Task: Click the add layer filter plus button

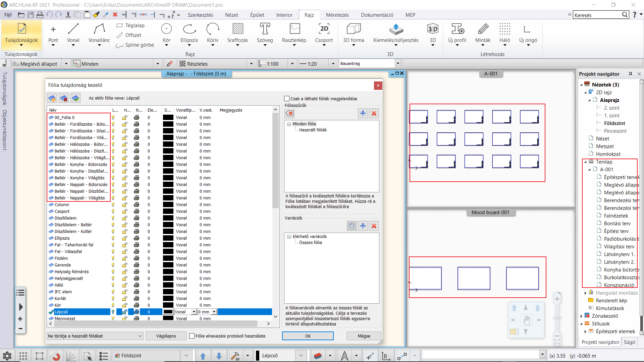Action: click(363, 113)
